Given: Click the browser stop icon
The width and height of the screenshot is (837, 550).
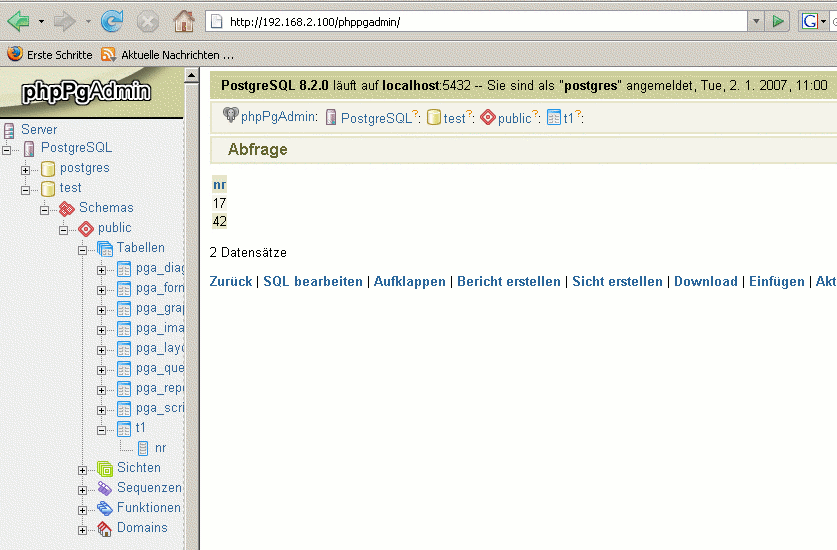Looking at the screenshot, I should coord(148,20).
